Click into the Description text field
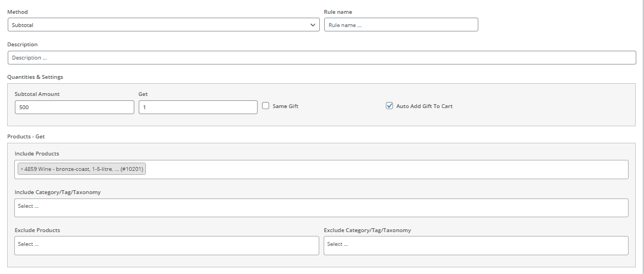Image resolution: width=644 pixels, height=274 pixels. point(321,58)
